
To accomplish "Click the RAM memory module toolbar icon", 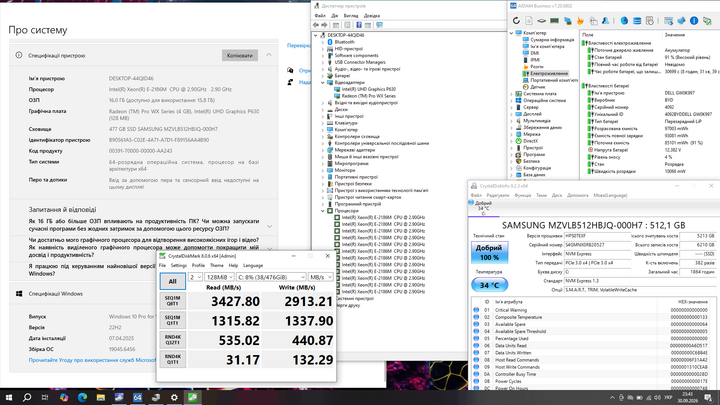I will point(555,21).
